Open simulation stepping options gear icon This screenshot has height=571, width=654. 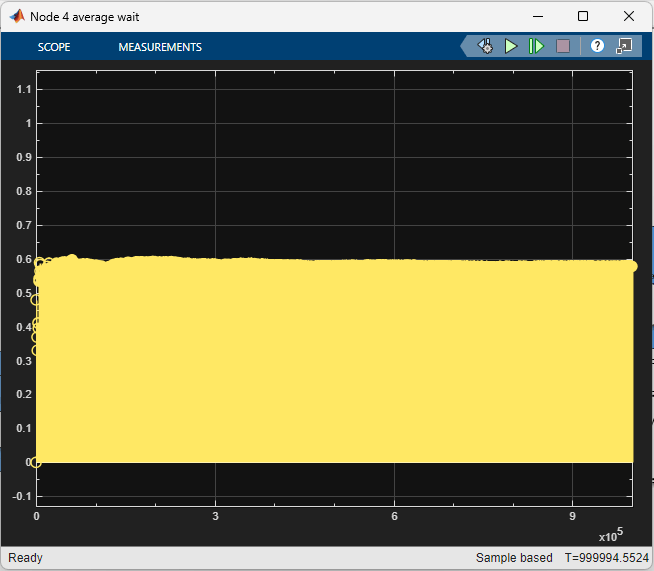coord(485,46)
